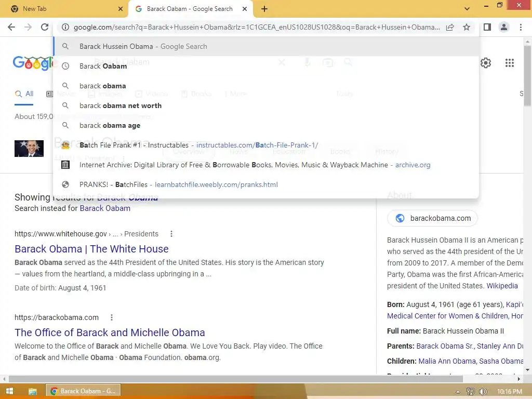Select the barack obama suggestion
This screenshot has width=532, height=399.
267,86
